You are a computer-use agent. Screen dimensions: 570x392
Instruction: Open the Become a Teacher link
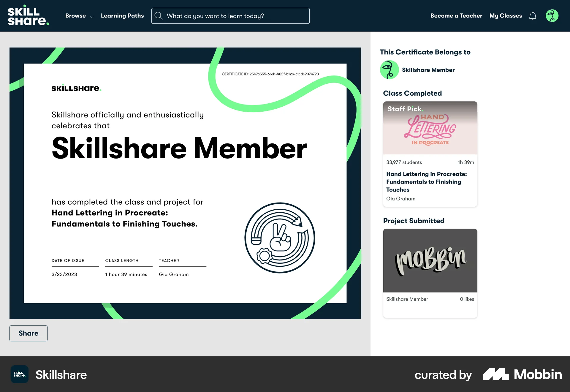coord(456,16)
